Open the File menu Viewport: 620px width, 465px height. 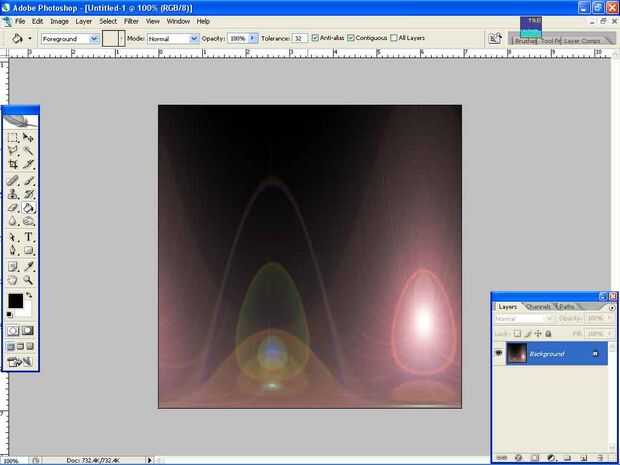click(20, 21)
